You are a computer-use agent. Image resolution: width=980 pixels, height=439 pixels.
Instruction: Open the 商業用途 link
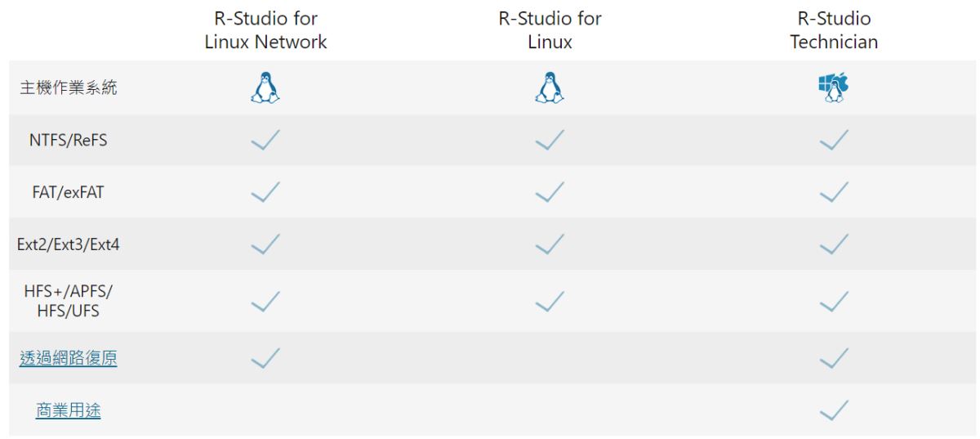point(69,411)
